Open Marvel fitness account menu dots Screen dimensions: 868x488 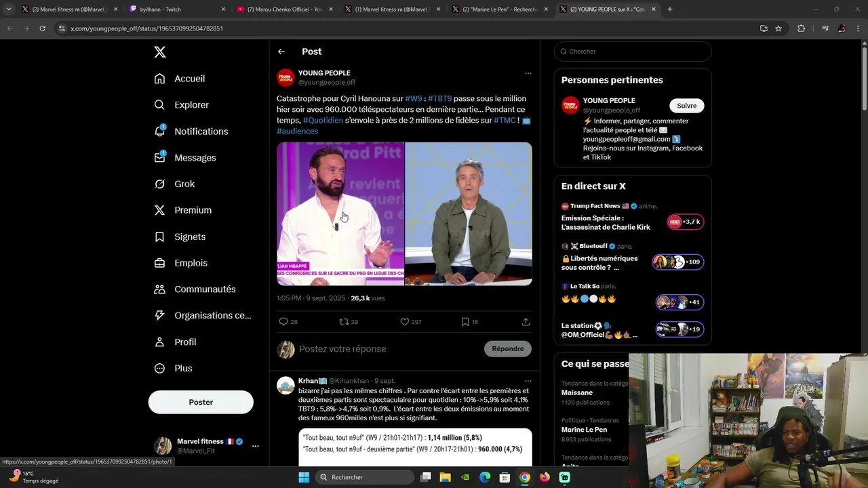click(255, 446)
